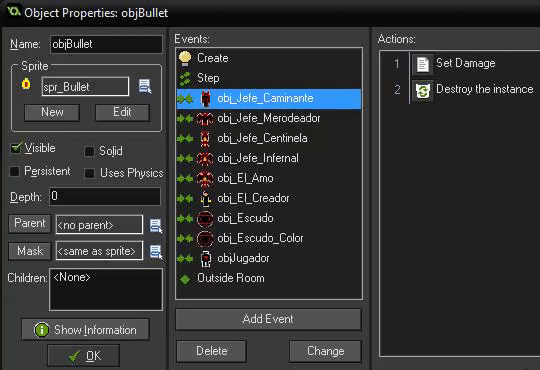Open mask sprite selection menu icon

[x=156, y=251]
